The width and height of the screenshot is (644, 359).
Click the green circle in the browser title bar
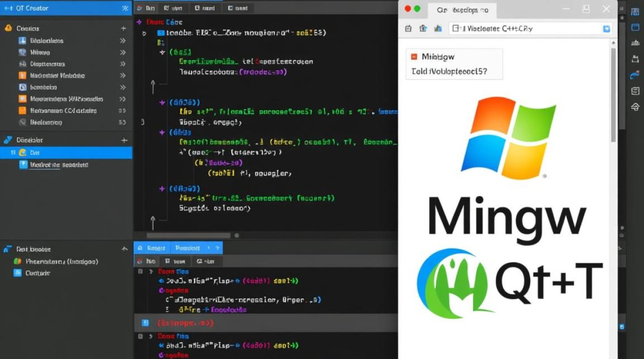tap(417, 9)
